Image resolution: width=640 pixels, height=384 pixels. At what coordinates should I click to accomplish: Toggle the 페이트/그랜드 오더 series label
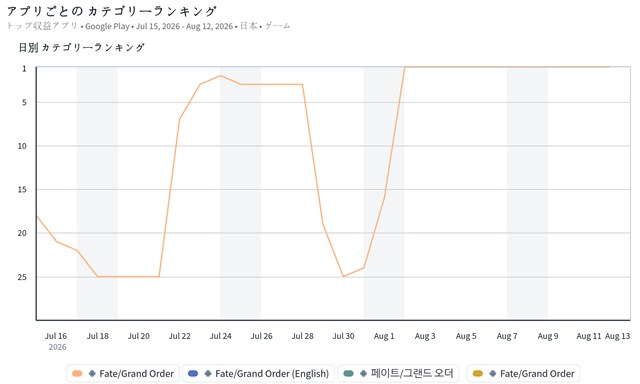coord(412,373)
